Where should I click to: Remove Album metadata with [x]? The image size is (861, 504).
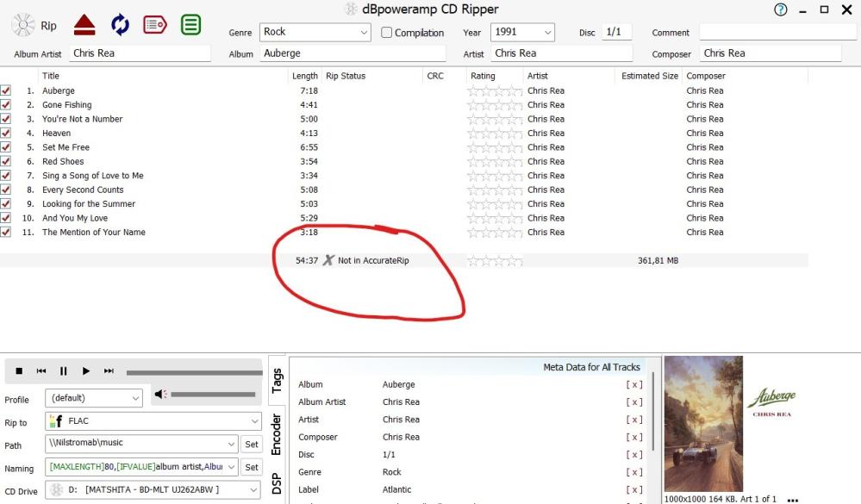pyautogui.click(x=634, y=384)
